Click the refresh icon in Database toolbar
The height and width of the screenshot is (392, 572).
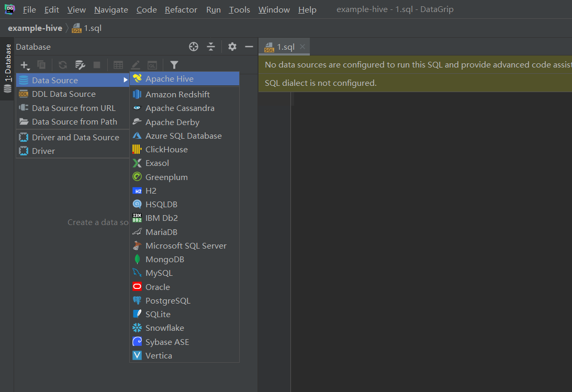(x=63, y=65)
